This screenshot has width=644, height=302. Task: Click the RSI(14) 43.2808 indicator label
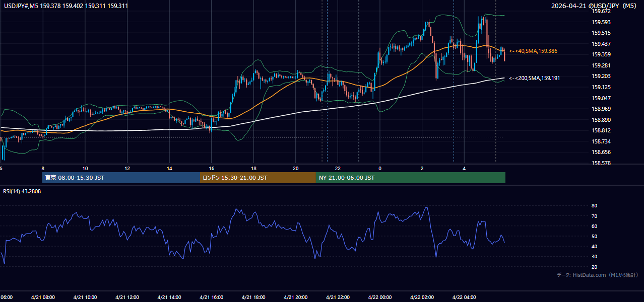click(x=22, y=191)
